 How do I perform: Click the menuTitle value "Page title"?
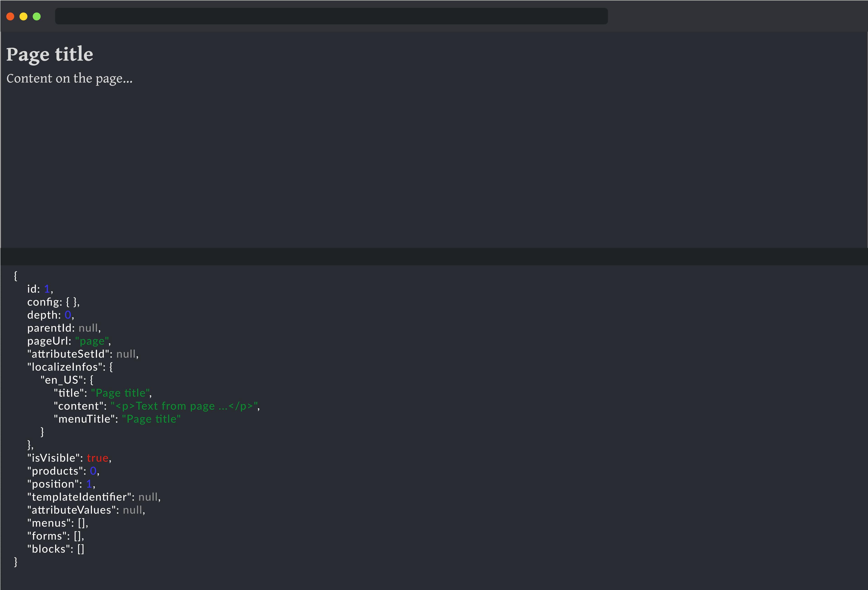(151, 419)
